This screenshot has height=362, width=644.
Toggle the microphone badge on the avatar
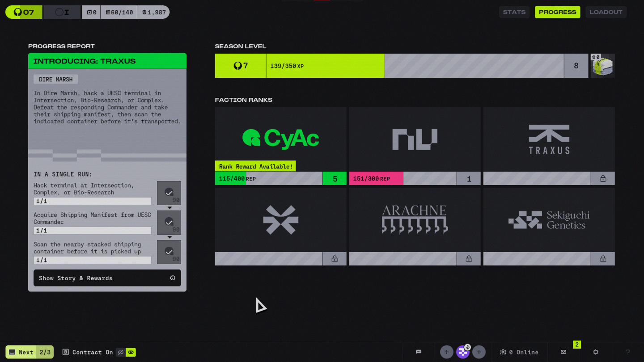point(467,347)
